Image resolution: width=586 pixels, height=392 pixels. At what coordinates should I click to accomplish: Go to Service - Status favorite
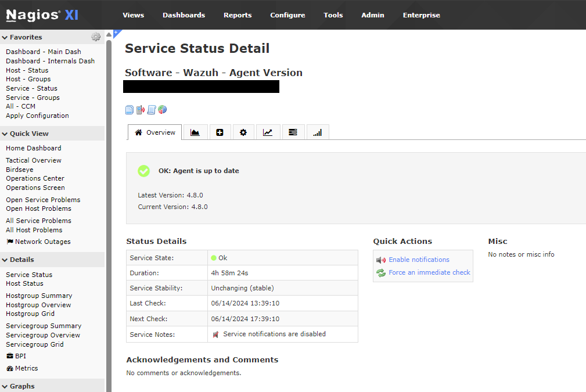[31, 88]
